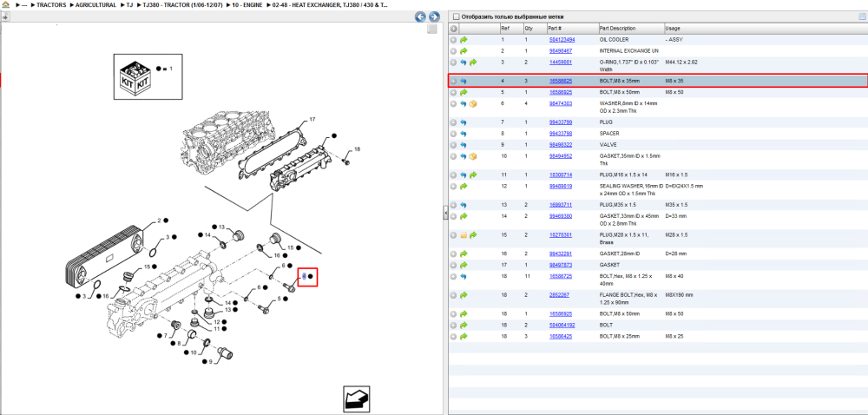This screenshot has height=415, width=868.
Task: Toggle selection circle for SPACER row
Action: [454, 134]
